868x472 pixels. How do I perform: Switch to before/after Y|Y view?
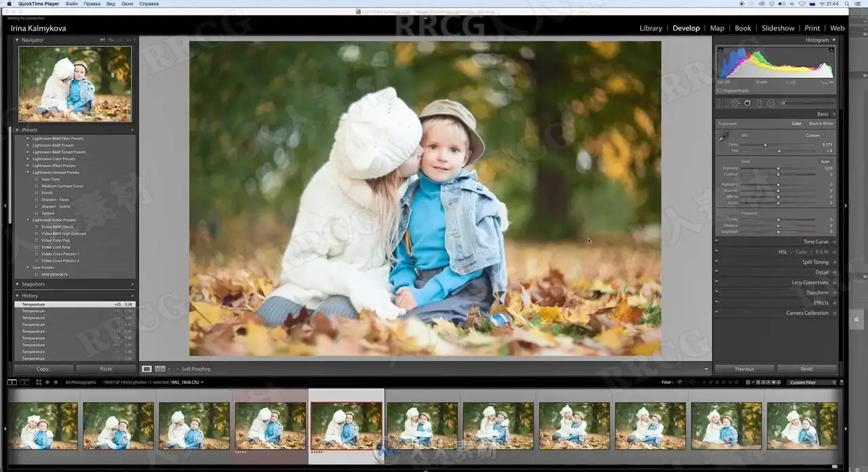coord(160,369)
